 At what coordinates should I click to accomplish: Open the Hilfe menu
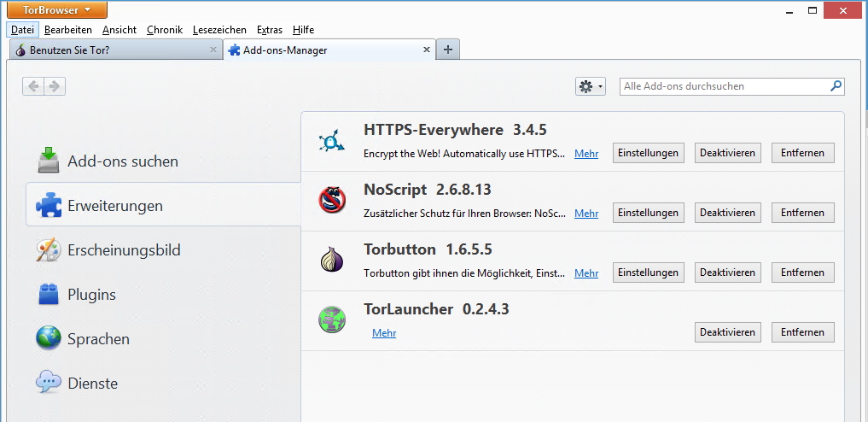303,30
